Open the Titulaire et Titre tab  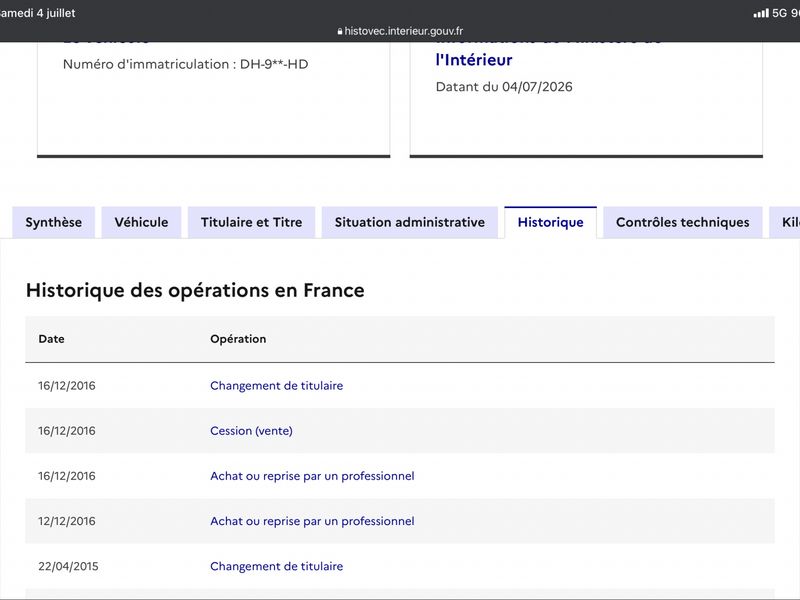pos(252,222)
